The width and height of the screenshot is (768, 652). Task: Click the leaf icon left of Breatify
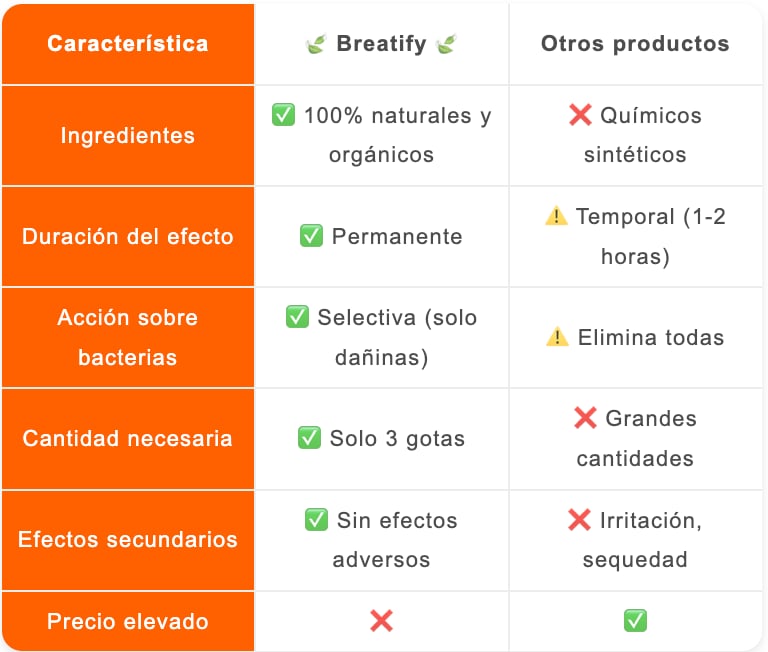pos(315,45)
